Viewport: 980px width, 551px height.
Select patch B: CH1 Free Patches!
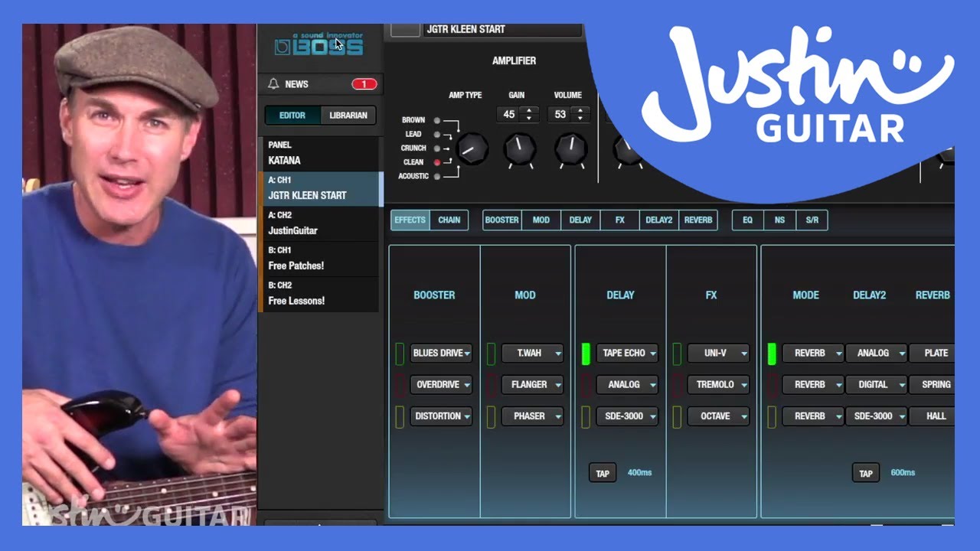click(x=320, y=259)
